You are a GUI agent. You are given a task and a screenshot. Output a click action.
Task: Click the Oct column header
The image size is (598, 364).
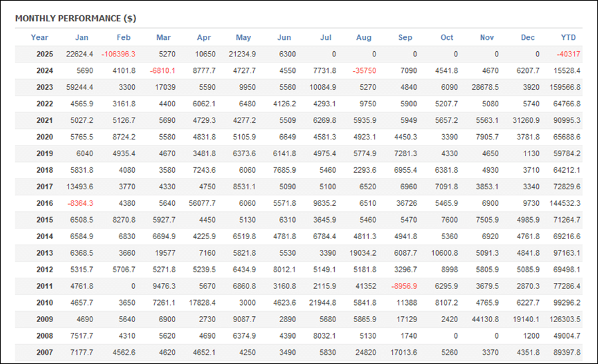pos(447,37)
